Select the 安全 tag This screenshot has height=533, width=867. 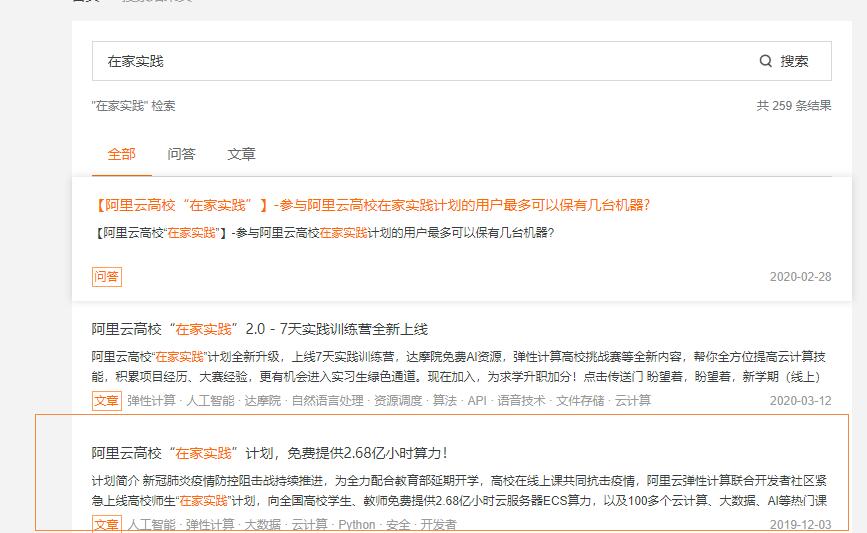pos(398,524)
